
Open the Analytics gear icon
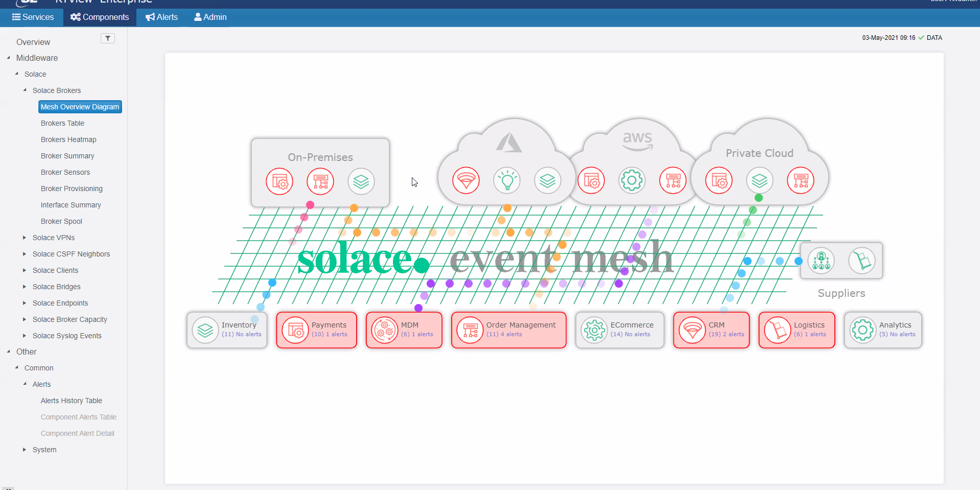click(863, 330)
